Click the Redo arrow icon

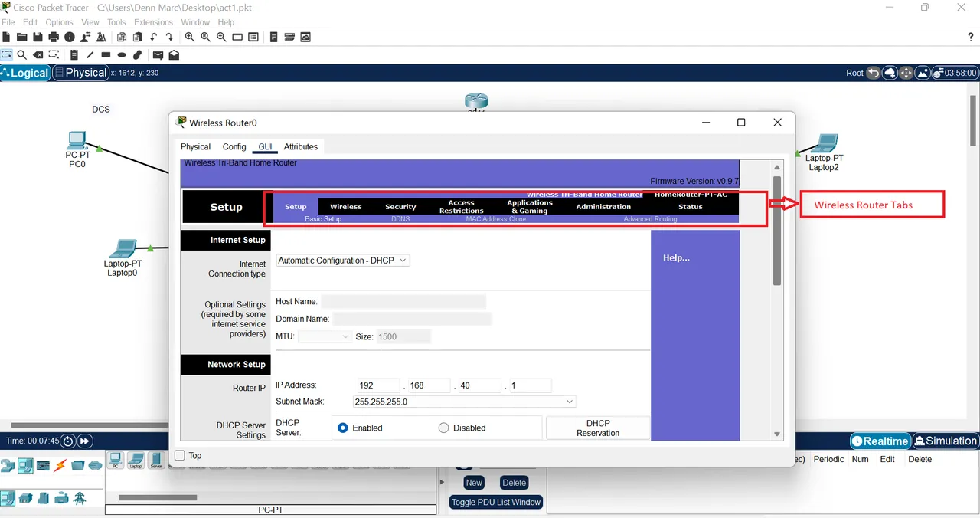(x=169, y=37)
